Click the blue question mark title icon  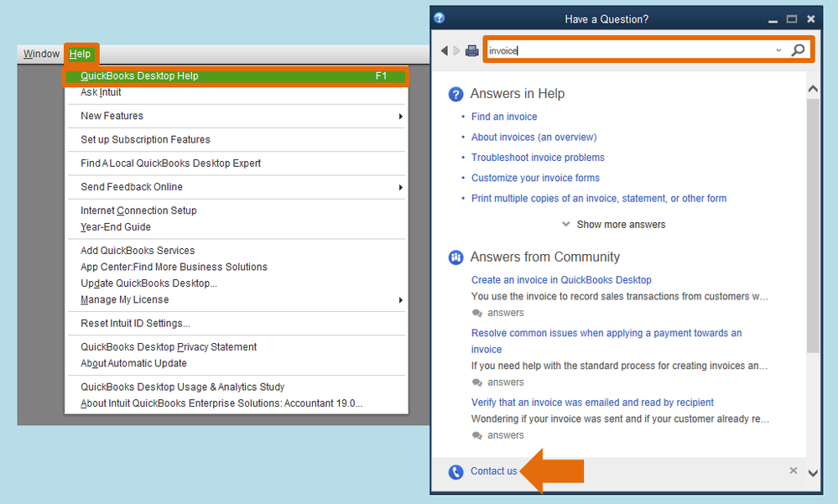[x=440, y=18]
